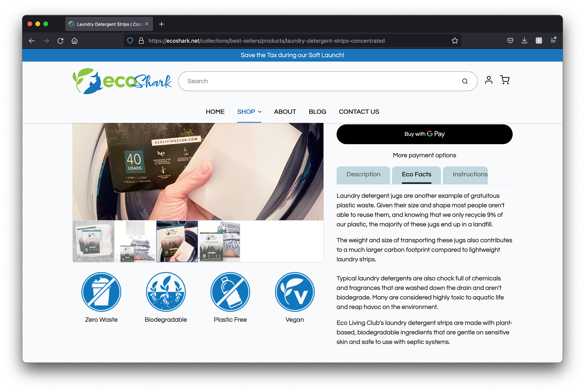Open the BLOG nav link
585x392 pixels.
click(317, 112)
